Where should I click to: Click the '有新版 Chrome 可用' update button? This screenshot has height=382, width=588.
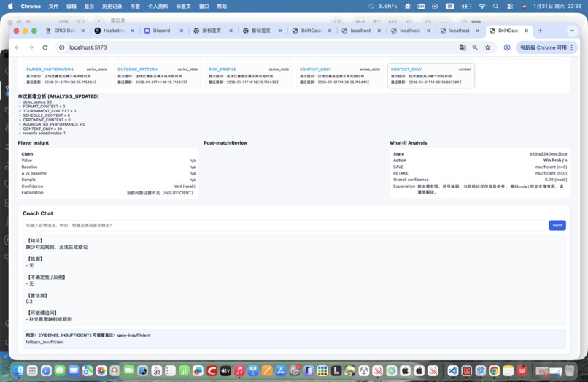[543, 47]
